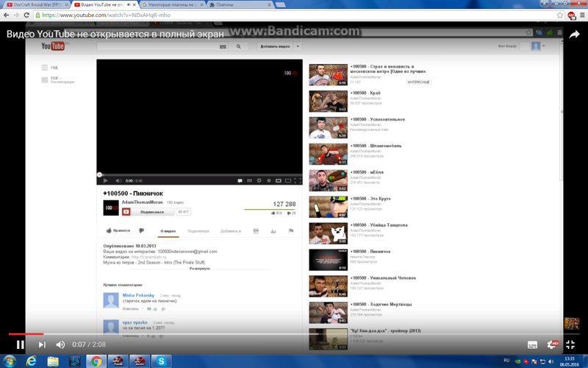Click the YouTube logo in the recorded page
The image size is (588, 368).
53,46
